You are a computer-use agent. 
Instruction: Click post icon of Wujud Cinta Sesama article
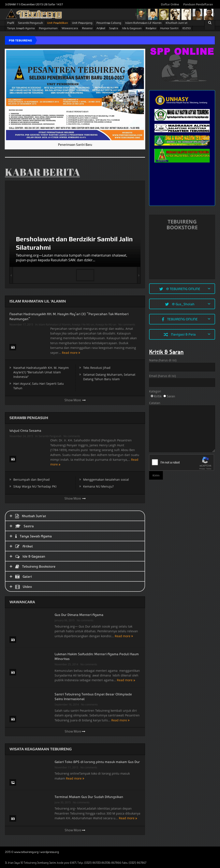point(13,459)
